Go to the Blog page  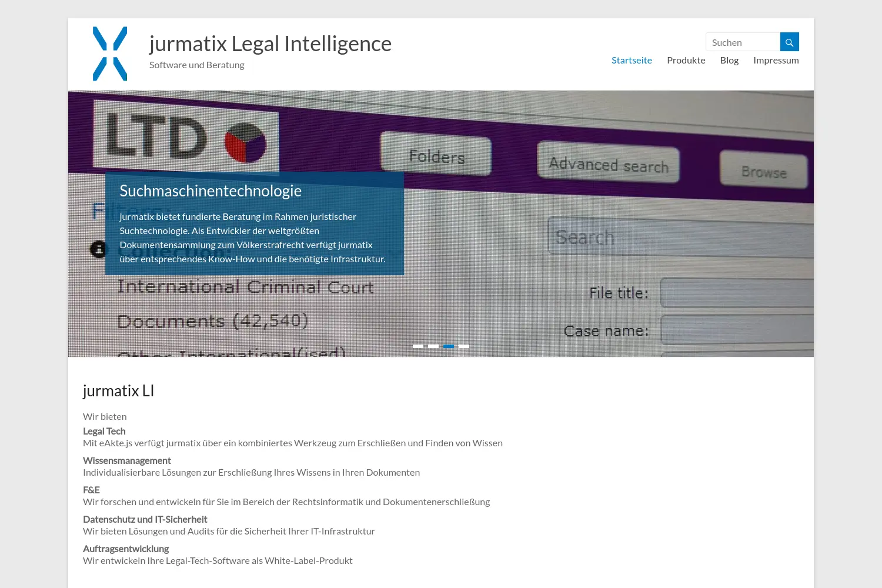pos(729,60)
